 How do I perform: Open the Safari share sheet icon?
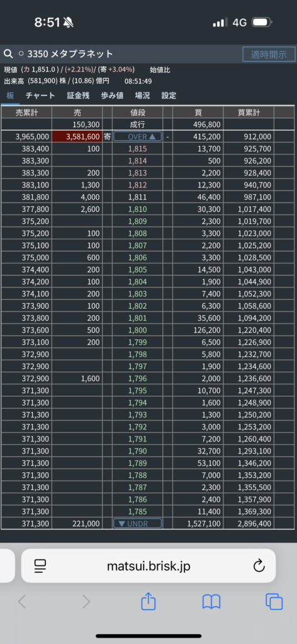click(148, 602)
